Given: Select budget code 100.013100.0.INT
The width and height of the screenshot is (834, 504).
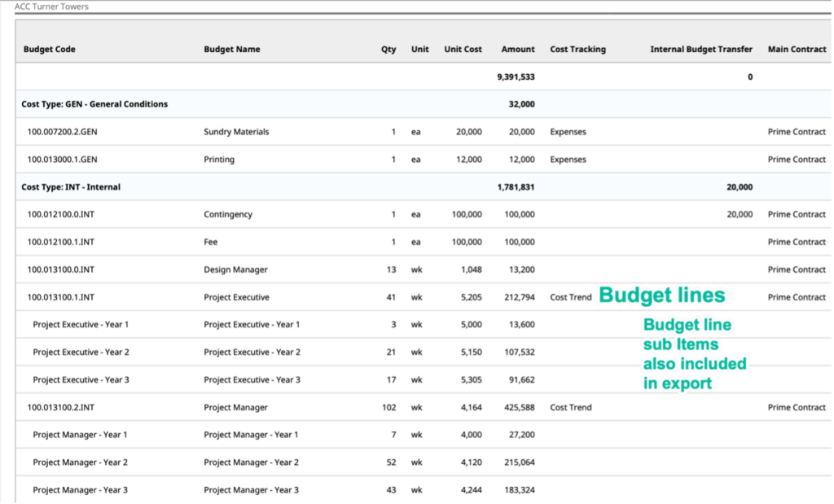Looking at the screenshot, I should click(x=60, y=270).
